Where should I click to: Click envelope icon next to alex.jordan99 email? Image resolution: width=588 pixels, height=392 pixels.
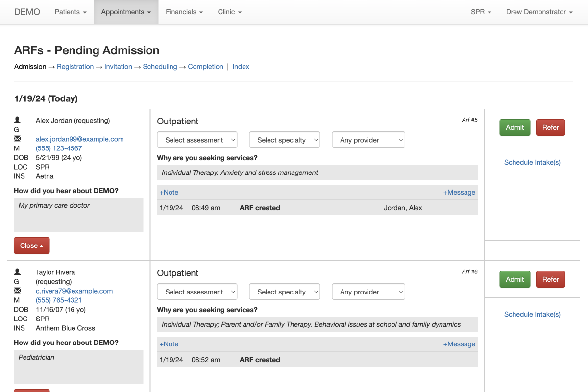click(17, 139)
